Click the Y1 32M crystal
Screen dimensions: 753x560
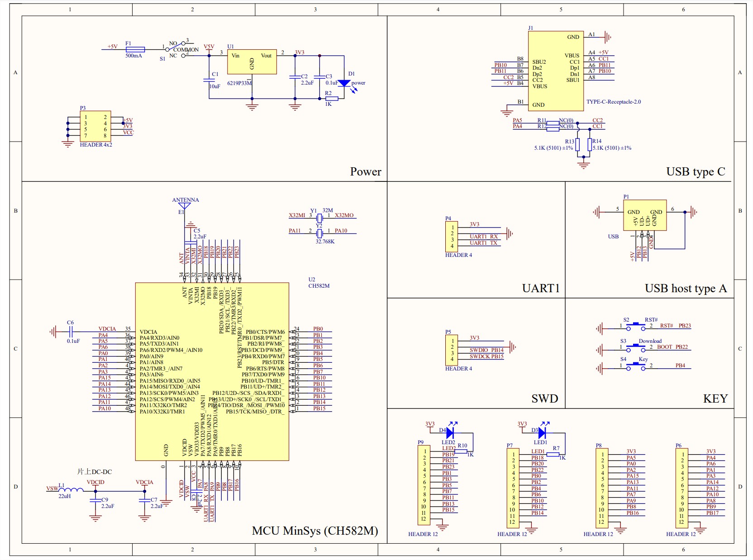319,218
